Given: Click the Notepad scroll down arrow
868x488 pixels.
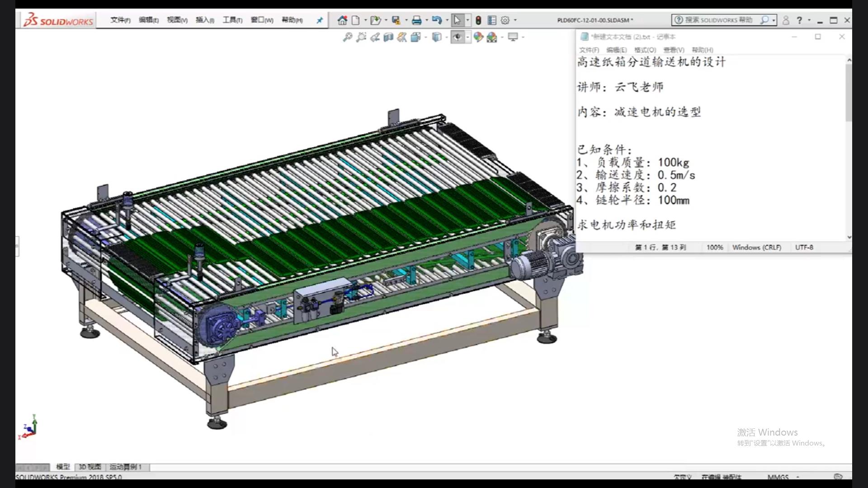Looking at the screenshot, I should pyautogui.click(x=849, y=237).
